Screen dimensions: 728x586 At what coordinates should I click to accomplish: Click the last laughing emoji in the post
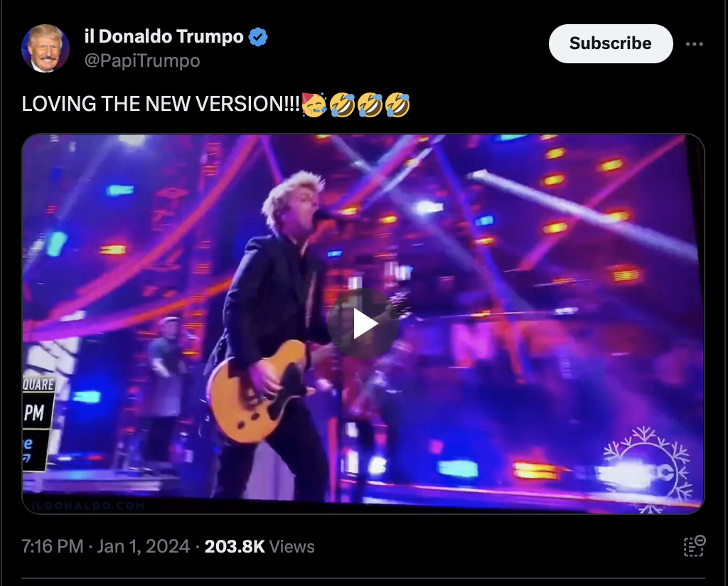coord(397,105)
